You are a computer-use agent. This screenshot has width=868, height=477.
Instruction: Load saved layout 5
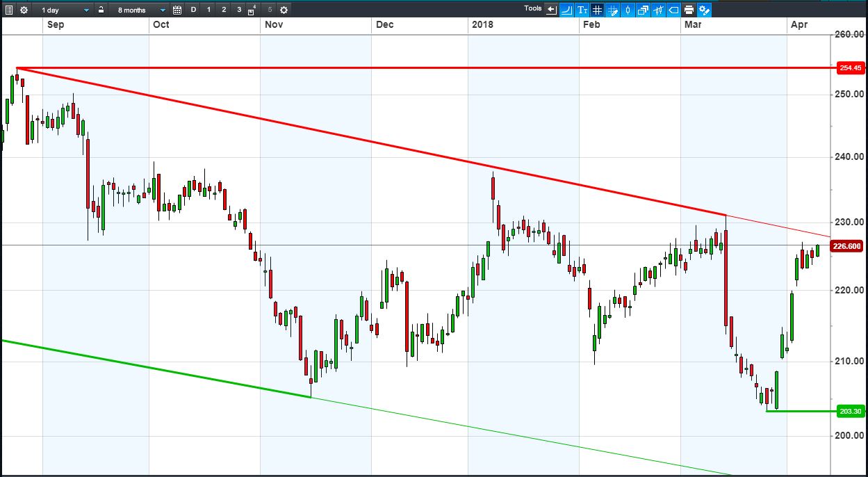click(270, 10)
